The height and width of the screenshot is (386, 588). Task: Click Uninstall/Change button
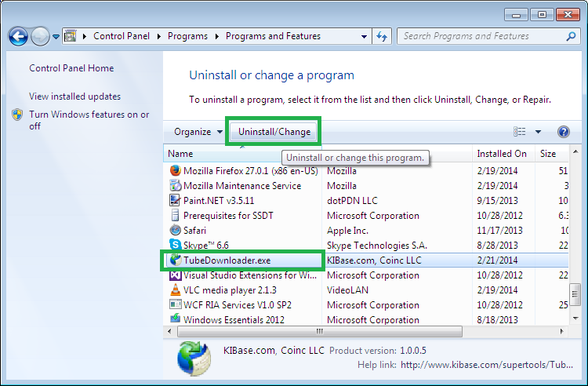pos(274,132)
